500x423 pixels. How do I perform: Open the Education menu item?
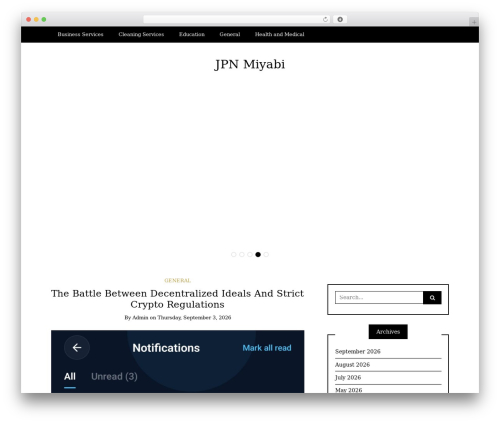pyautogui.click(x=192, y=34)
